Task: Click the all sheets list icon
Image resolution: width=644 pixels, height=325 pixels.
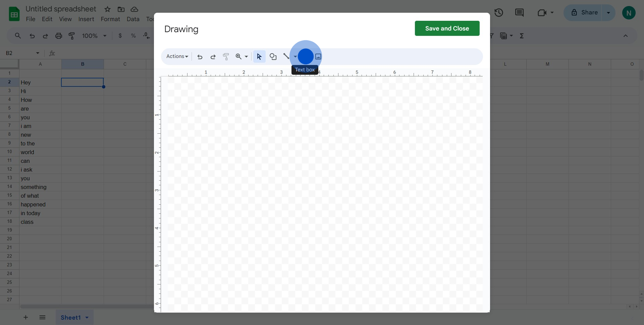Action: click(x=42, y=317)
